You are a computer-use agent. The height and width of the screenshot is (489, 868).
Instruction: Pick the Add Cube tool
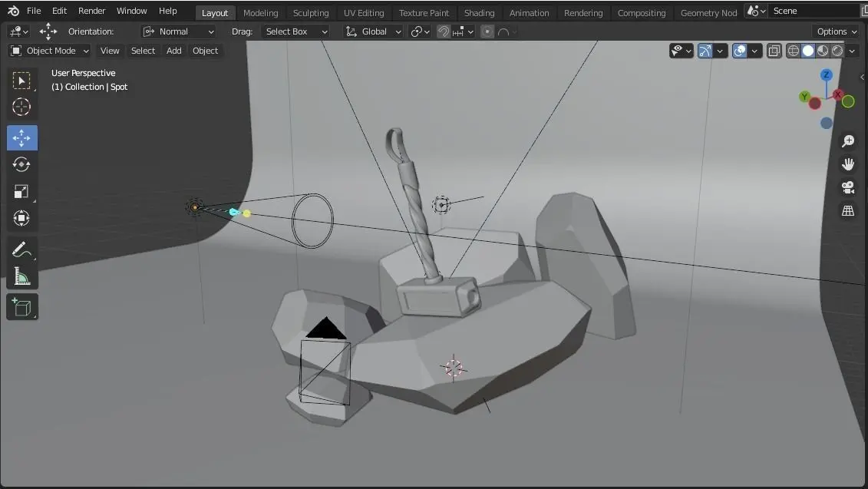pyautogui.click(x=21, y=307)
